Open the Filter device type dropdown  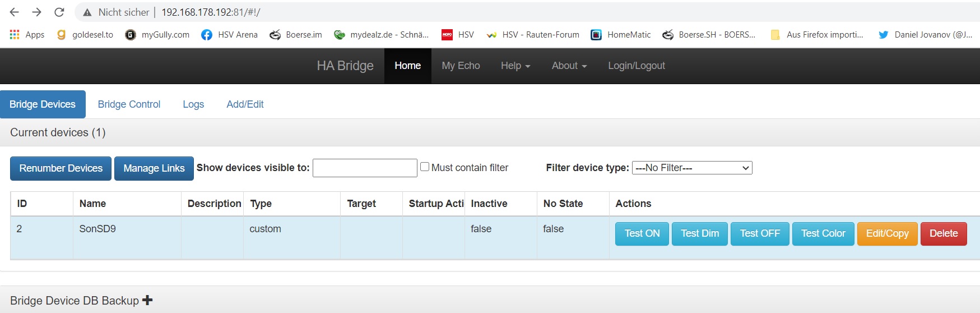click(x=692, y=168)
